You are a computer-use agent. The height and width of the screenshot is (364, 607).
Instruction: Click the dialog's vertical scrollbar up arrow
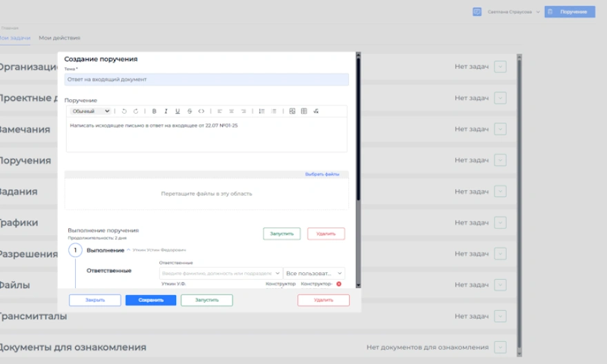pos(358,55)
